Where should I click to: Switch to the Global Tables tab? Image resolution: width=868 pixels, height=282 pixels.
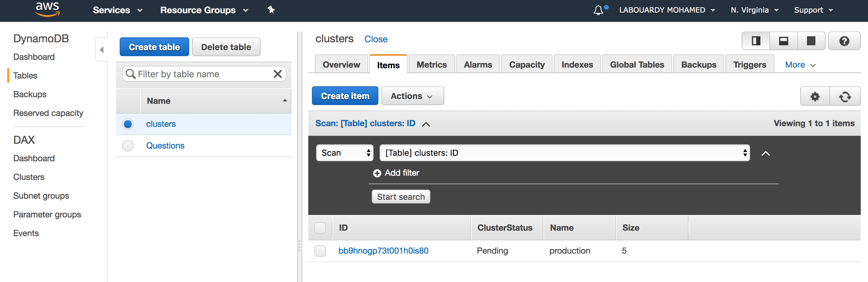pos(637,64)
